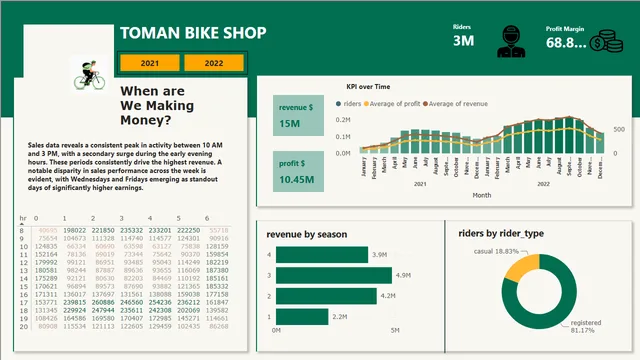Select the cell value 180581
Image resolution: width=640 pixels, height=360 pixels.
[x=46, y=271]
